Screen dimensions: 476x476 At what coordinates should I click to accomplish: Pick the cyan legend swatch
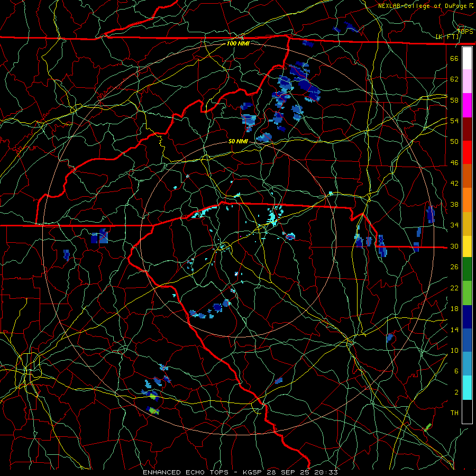467,388
